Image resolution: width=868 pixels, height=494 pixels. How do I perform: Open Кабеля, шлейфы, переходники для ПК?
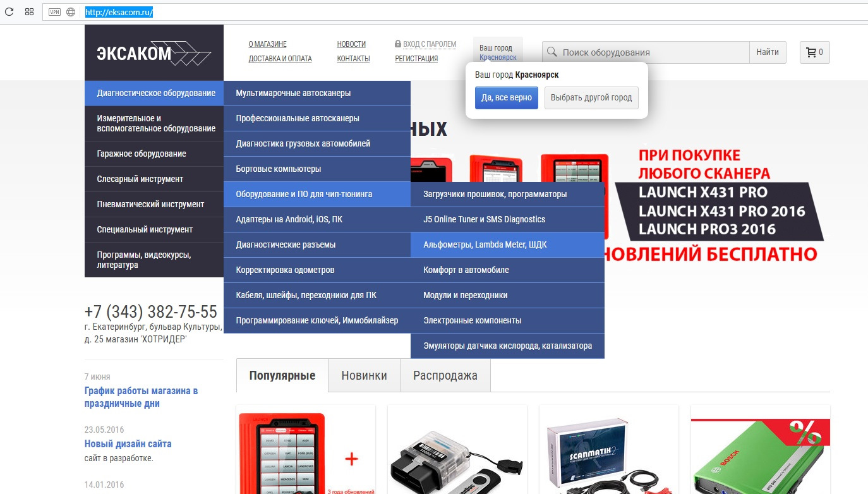(x=317, y=296)
